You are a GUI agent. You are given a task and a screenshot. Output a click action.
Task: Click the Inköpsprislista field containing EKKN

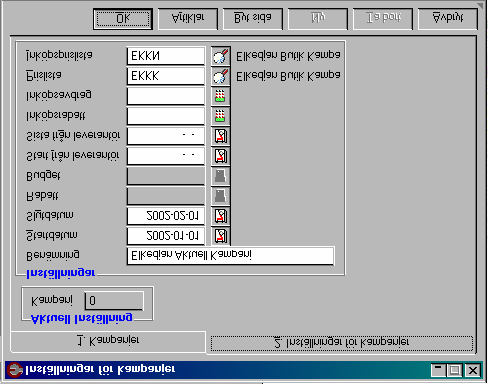166,56
